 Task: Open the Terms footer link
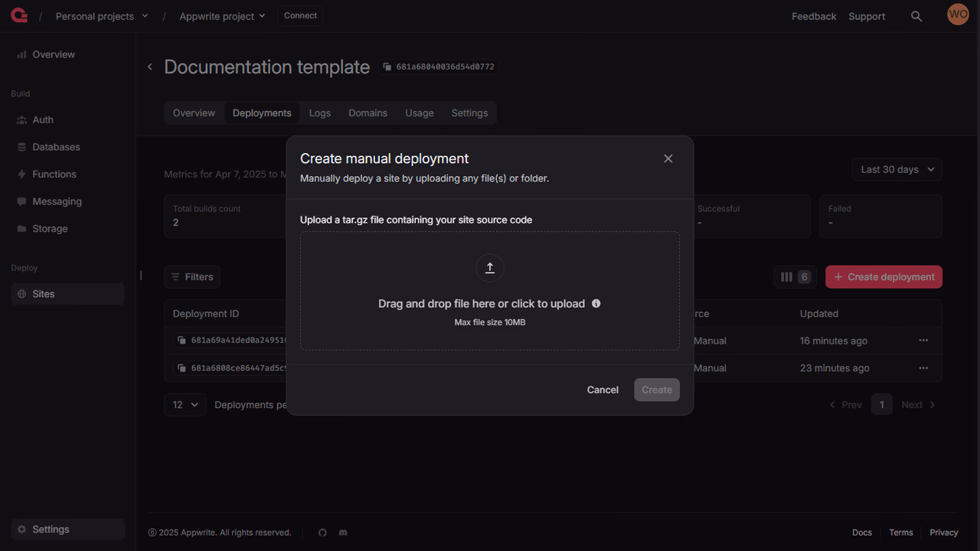coord(901,533)
